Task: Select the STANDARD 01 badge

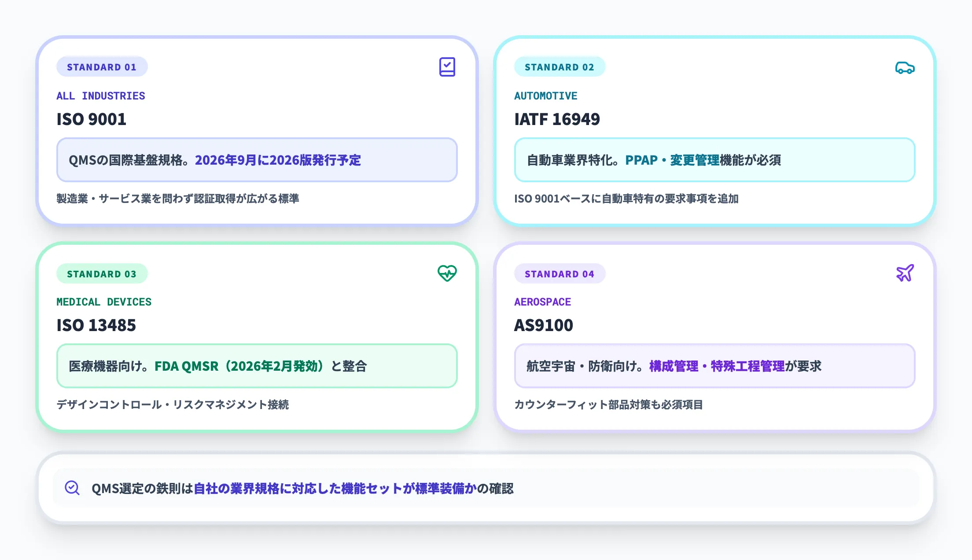Action: click(102, 67)
